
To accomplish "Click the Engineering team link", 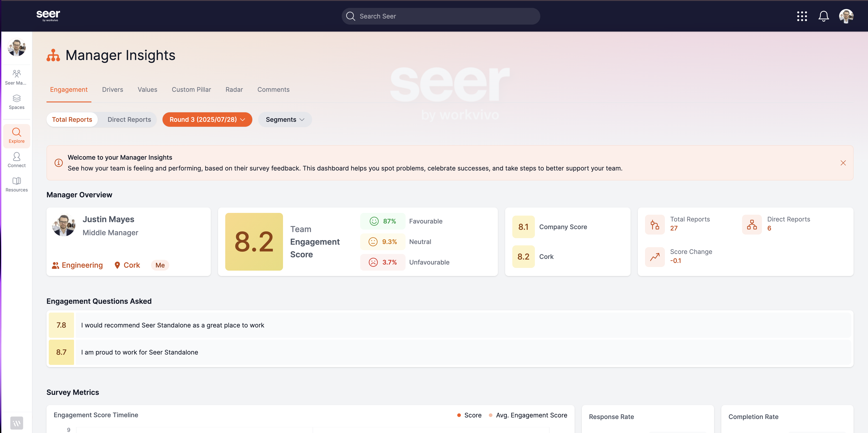I will [77, 265].
